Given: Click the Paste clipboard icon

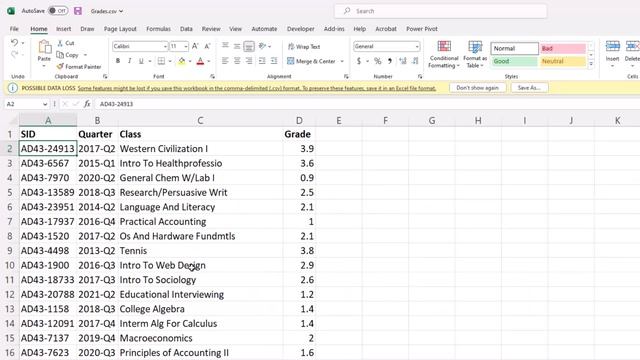Looking at the screenshot, I should pos(44,48).
